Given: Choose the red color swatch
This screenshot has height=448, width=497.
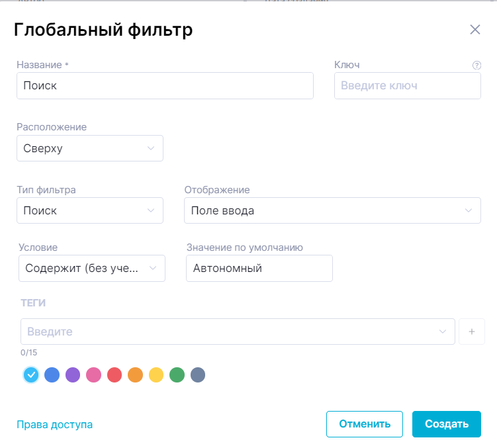Looking at the screenshot, I should tap(114, 375).
